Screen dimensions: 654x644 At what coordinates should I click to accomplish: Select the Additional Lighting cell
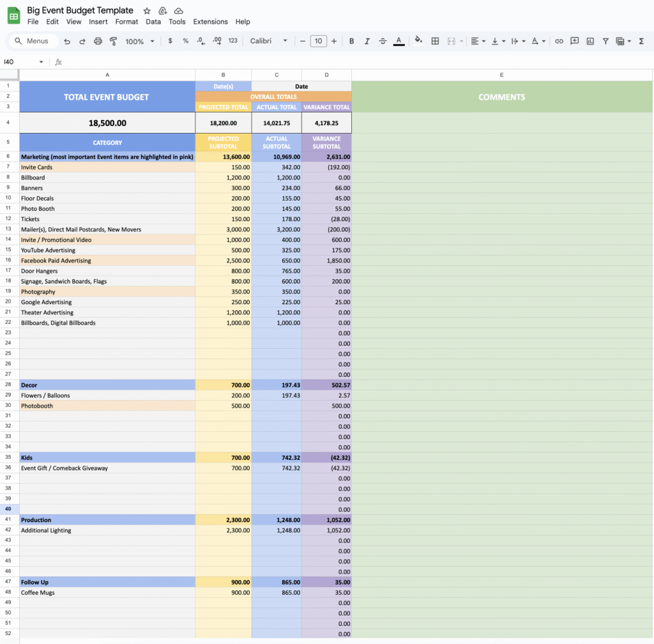coord(107,530)
